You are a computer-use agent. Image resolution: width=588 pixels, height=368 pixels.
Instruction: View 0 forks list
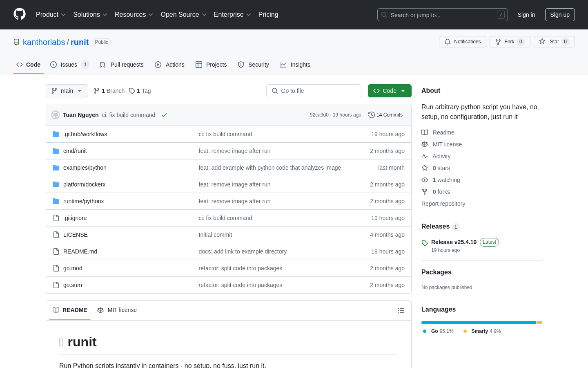pyautogui.click(x=436, y=192)
